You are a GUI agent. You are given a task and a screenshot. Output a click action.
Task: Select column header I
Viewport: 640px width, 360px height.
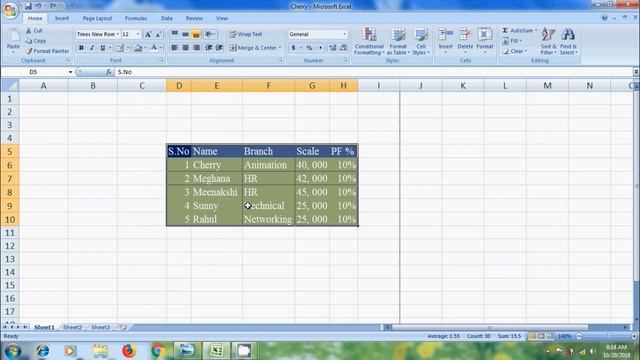pyautogui.click(x=378, y=86)
